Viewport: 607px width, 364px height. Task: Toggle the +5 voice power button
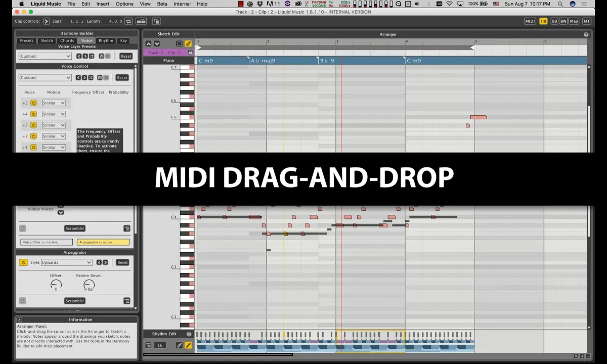click(33, 103)
